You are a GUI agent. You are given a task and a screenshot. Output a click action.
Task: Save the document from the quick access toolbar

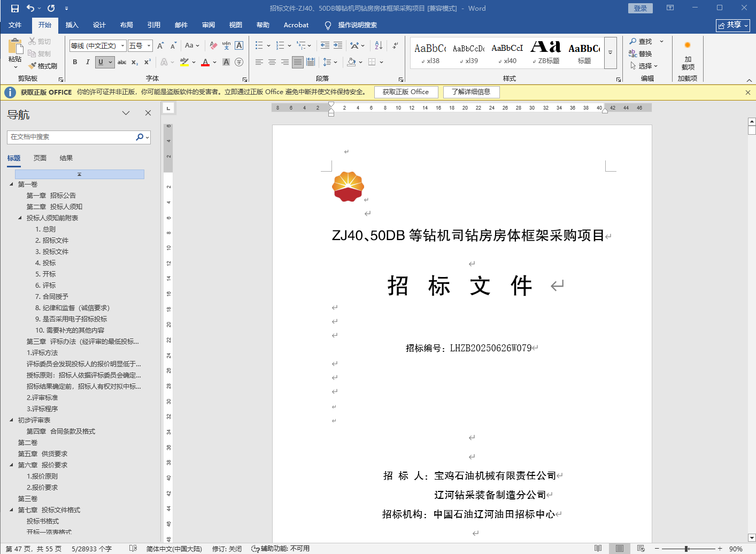[x=15, y=9]
